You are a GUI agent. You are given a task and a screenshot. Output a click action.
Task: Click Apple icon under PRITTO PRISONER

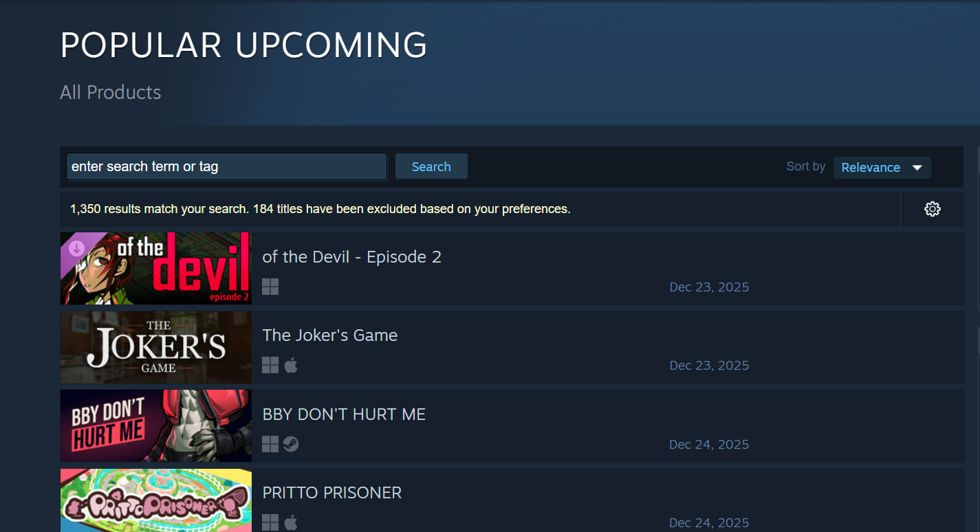[291, 523]
